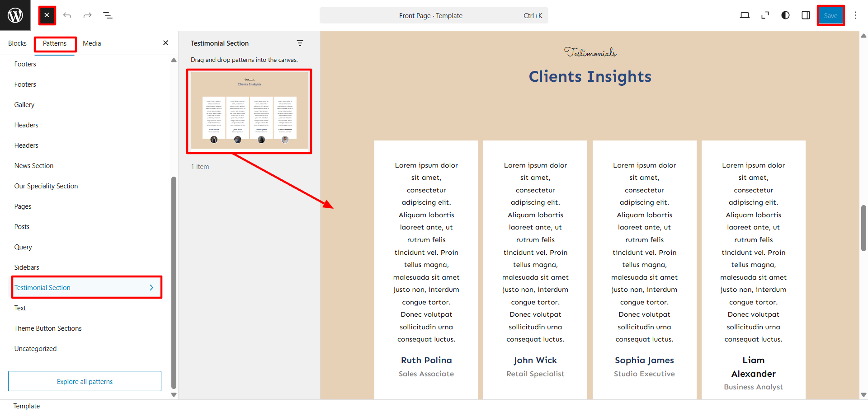Expand the Testimonial Section category

click(x=86, y=288)
